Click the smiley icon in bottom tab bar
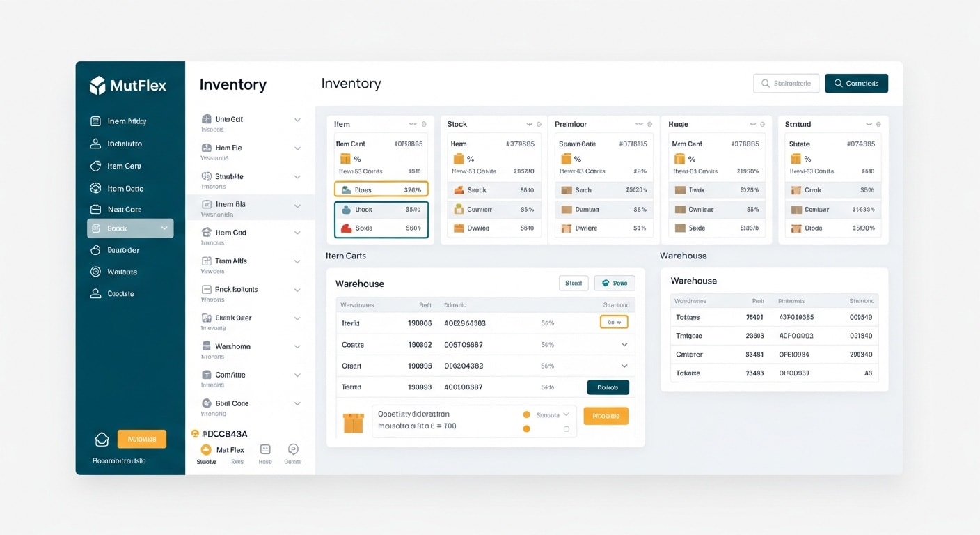The image size is (980, 535). (x=265, y=449)
